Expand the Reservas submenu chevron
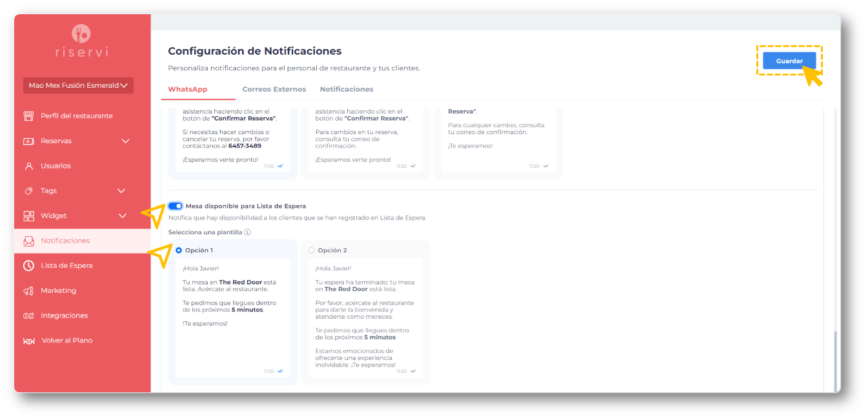This screenshot has width=868, height=420. tap(125, 141)
